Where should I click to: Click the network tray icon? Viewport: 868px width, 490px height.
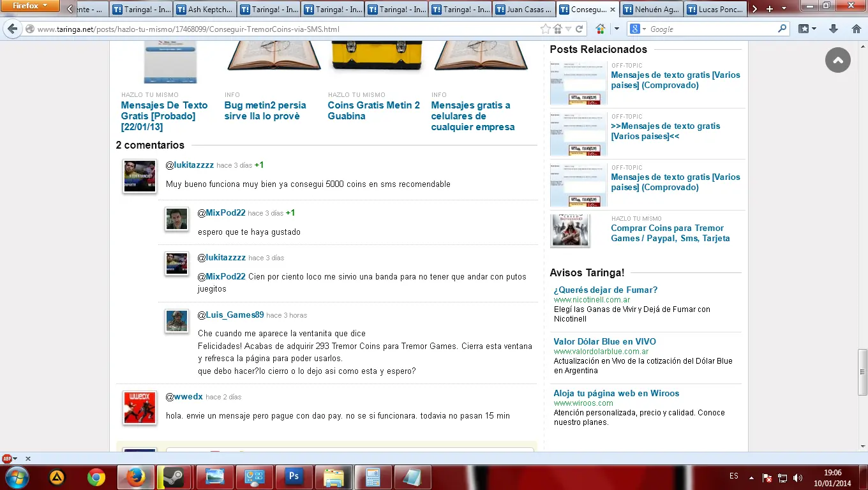click(x=782, y=477)
